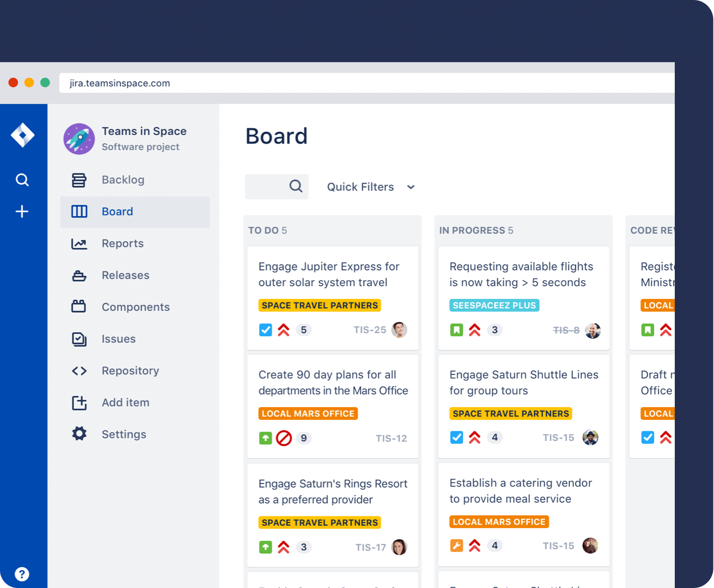Open card Establish a catering vendor
This screenshot has height=588, width=714.
coord(524,514)
